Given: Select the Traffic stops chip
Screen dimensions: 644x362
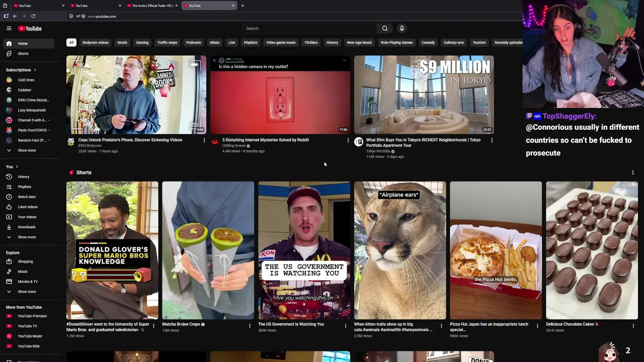Looking at the screenshot, I should 167,43.
